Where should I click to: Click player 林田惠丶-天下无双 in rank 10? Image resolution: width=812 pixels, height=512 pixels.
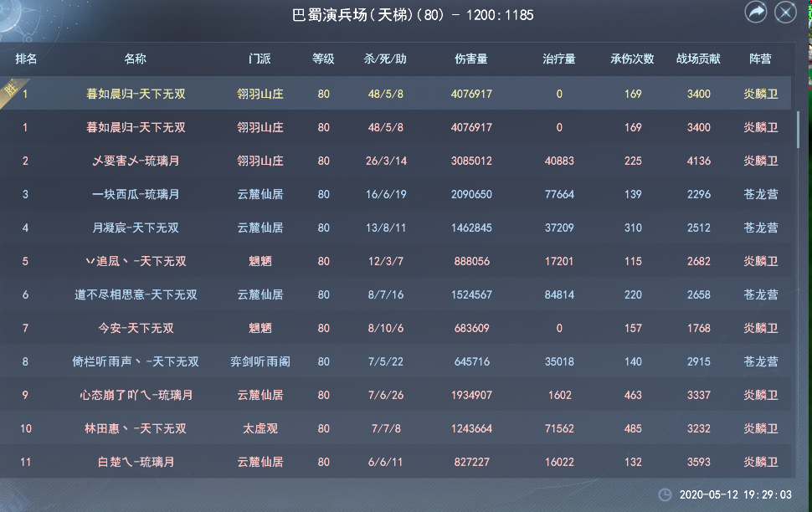click(x=136, y=428)
